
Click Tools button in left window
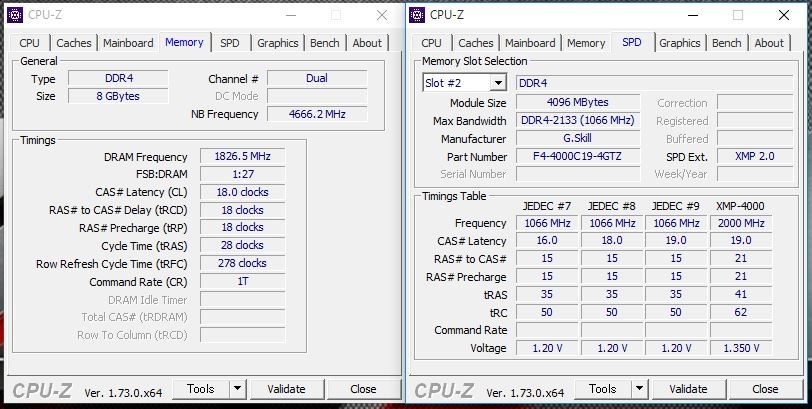point(201,389)
